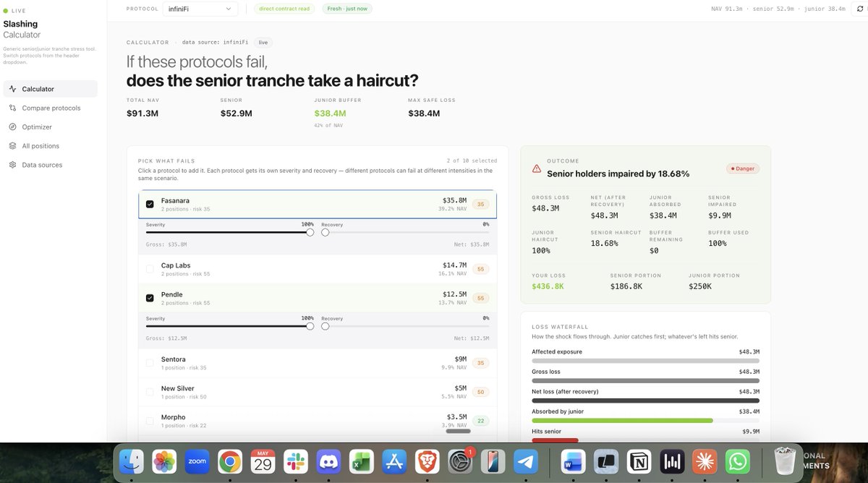Click the live data source badge

coord(263,43)
